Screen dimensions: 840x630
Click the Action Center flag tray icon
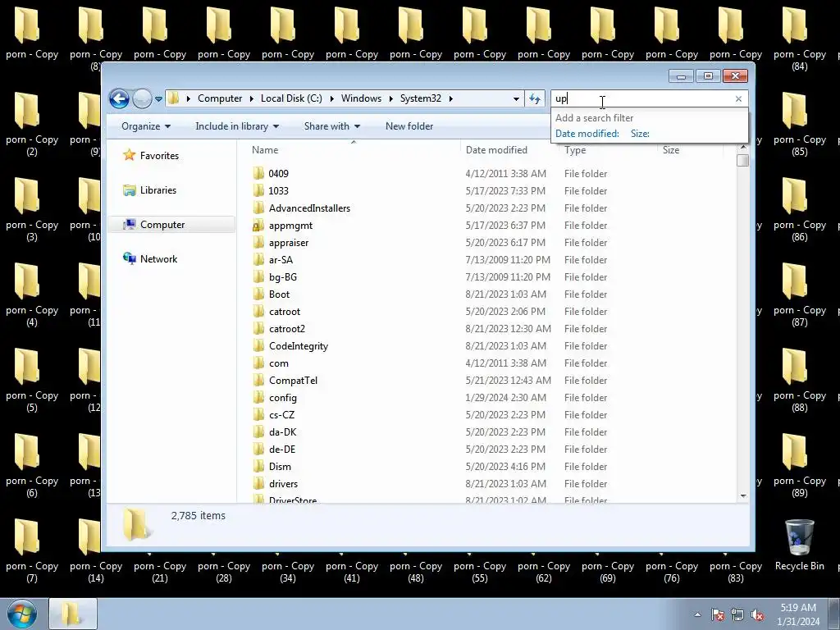coord(718,614)
